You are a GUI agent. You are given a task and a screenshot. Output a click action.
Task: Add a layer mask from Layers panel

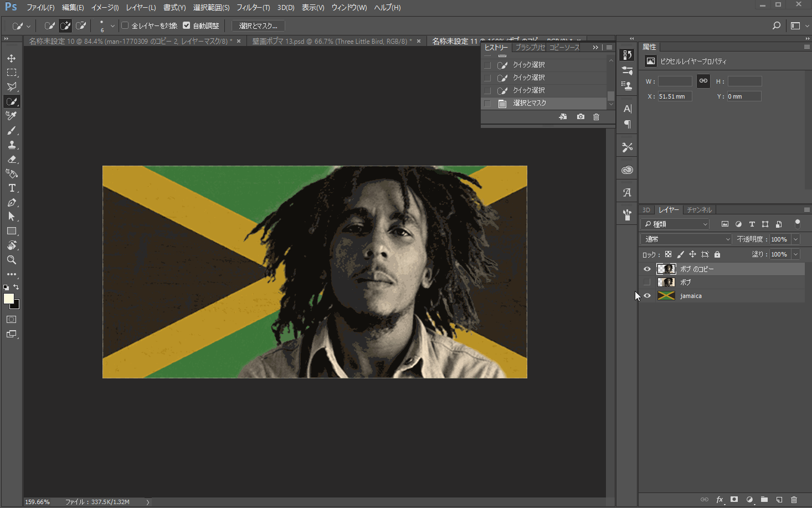click(x=734, y=499)
